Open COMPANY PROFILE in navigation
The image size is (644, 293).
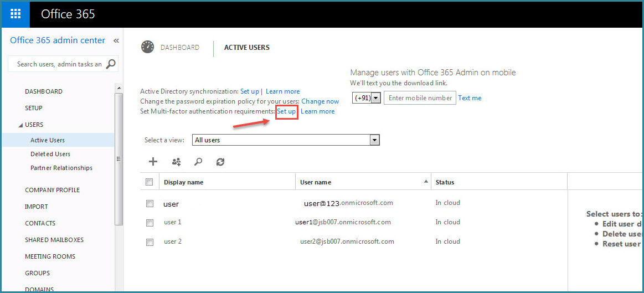52,190
